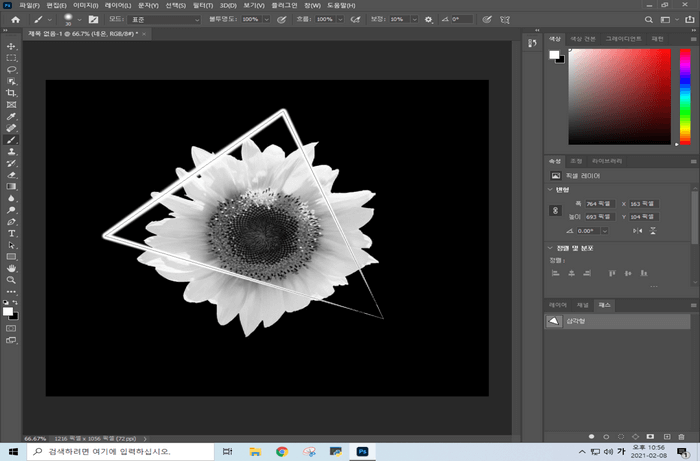The width and height of the screenshot is (700, 461).
Task: Switch to the 레이어 panel tab
Action: coord(557,304)
